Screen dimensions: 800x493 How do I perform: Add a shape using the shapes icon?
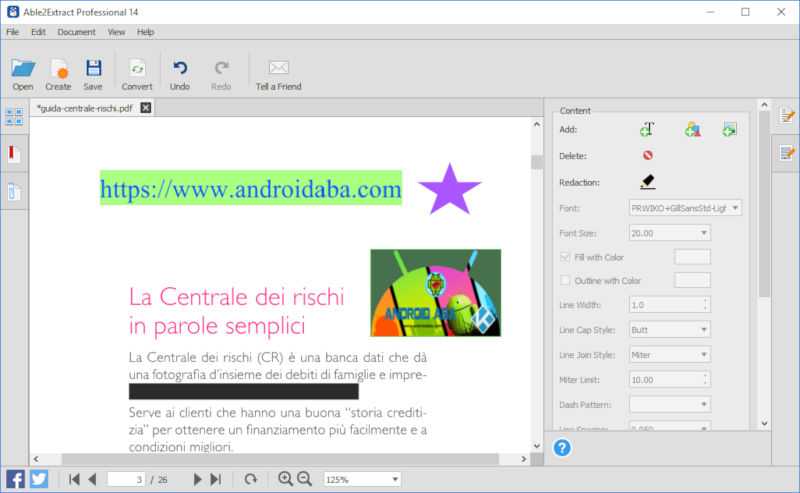(x=692, y=129)
